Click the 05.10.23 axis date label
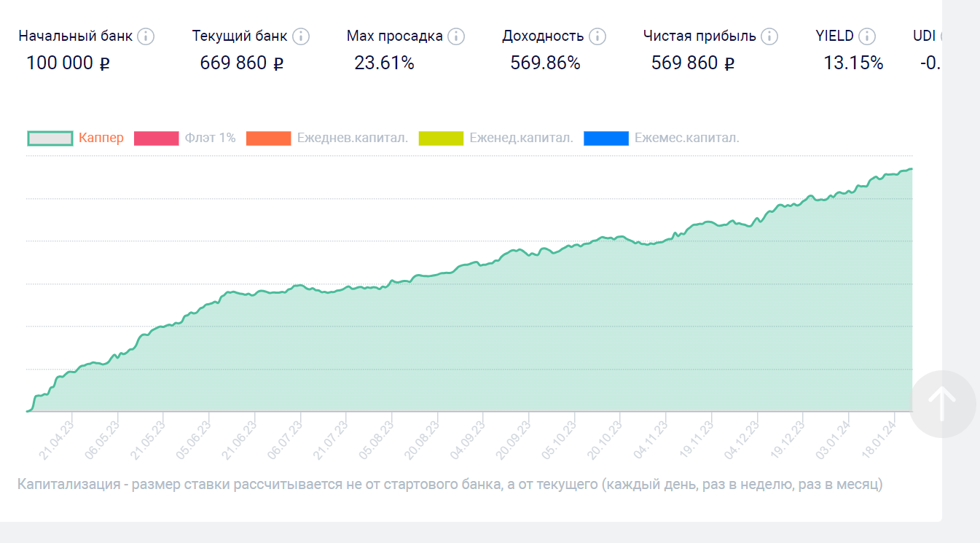 click(x=558, y=439)
